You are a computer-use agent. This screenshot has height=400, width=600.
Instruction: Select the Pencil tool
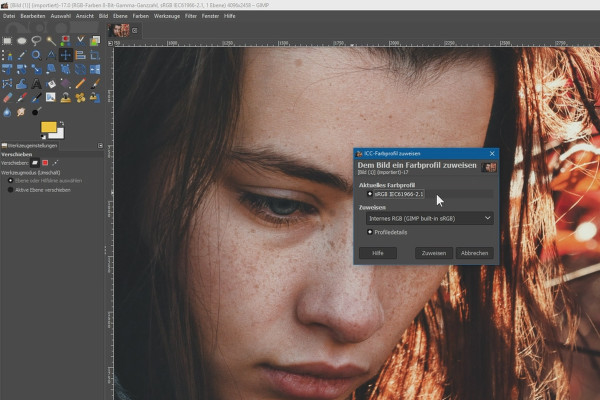pyautogui.click(x=80, y=83)
